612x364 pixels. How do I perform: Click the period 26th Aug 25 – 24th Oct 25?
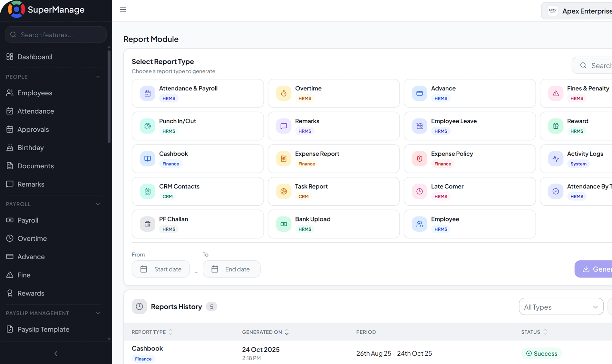point(394,354)
